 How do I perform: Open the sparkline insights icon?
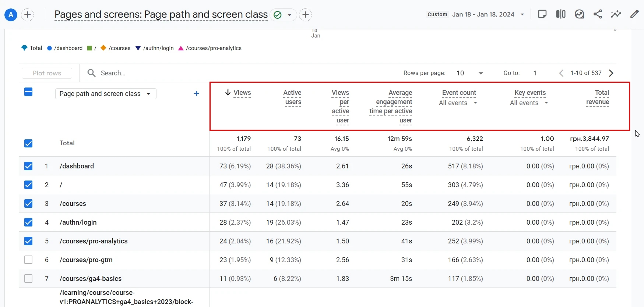point(616,14)
